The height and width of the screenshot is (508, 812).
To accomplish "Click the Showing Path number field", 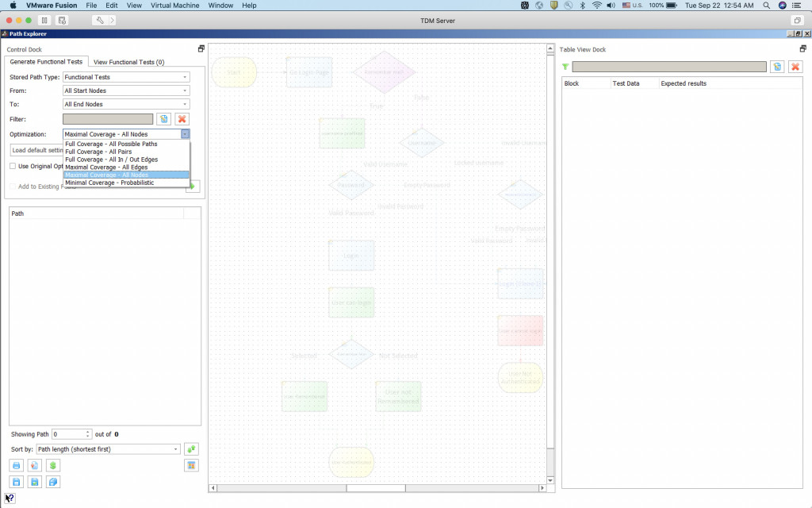I will click(68, 434).
